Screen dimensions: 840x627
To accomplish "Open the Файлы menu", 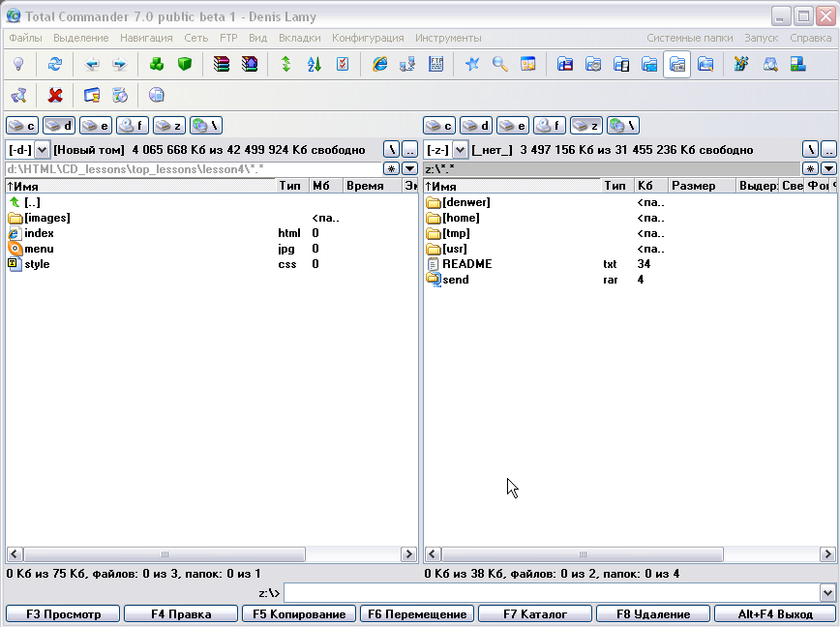I will (26, 38).
